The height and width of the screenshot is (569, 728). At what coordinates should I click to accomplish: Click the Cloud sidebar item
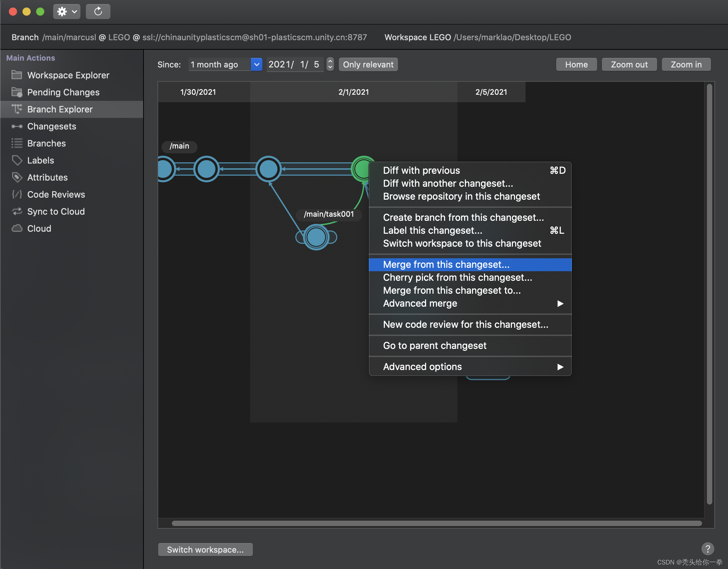(39, 227)
